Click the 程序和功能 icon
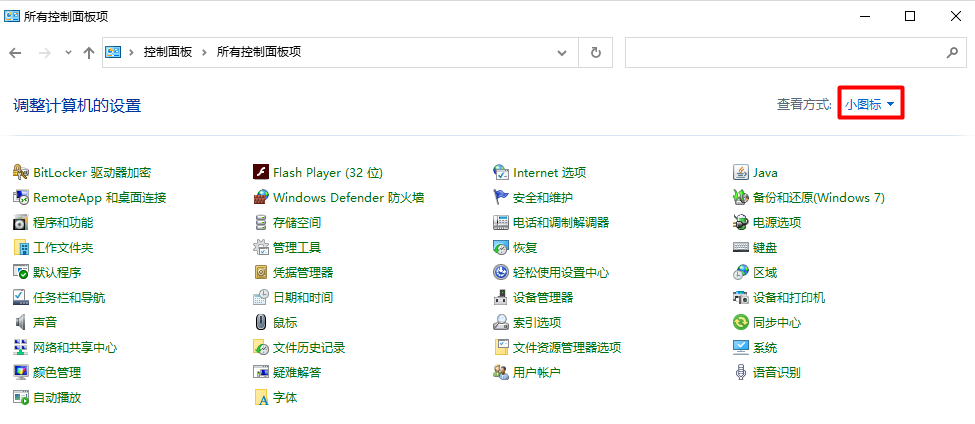 pos(21,223)
